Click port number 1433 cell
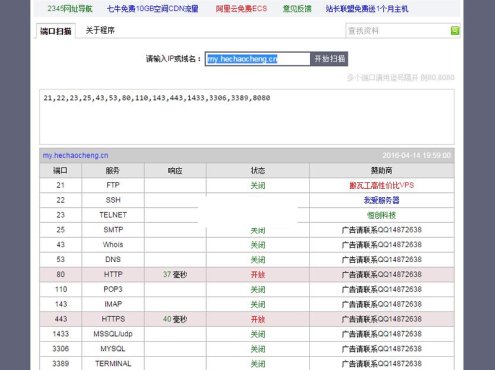The width and height of the screenshot is (495, 370). click(60, 334)
